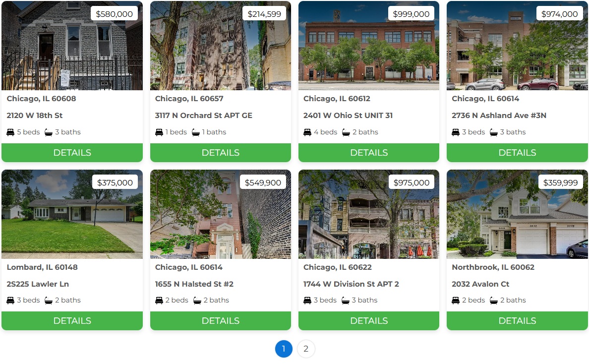Click the 2736 N Ashland Ave #3N address
The width and height of the screenshot is (589, 364).
[499, 116]
